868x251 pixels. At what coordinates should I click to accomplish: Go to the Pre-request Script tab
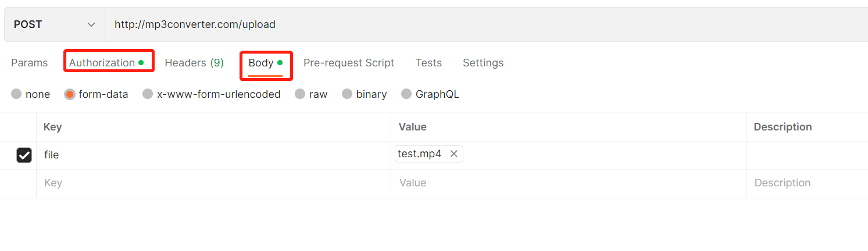(x=349, y=63)
